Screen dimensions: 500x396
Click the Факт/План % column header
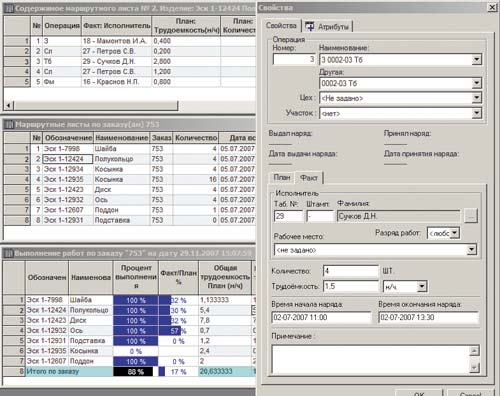pos(179,277)
